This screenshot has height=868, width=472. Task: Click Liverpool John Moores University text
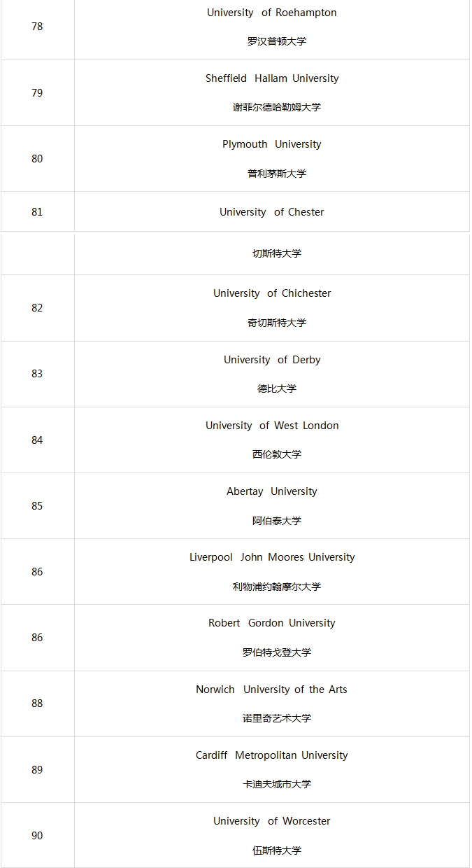(271, 557)
